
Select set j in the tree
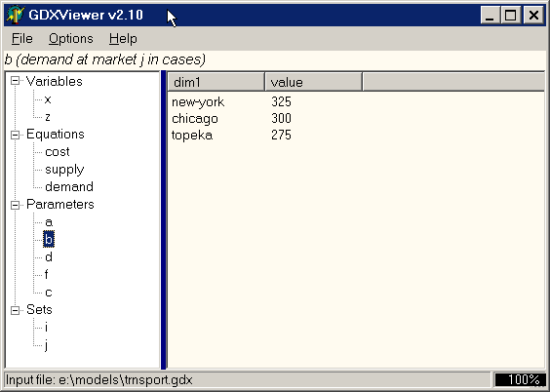(x=46, y=345)
